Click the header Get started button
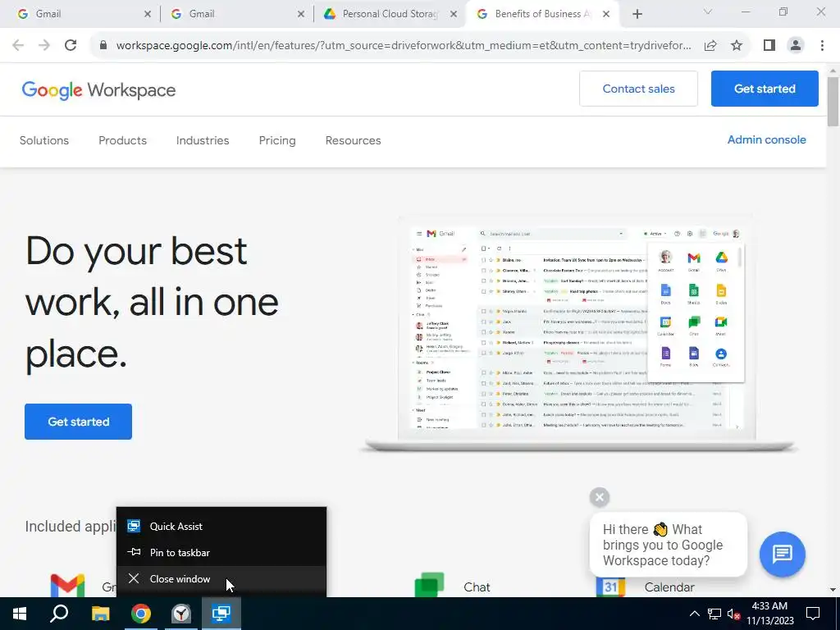The image size is (840, 630). [x=765, y=89]
